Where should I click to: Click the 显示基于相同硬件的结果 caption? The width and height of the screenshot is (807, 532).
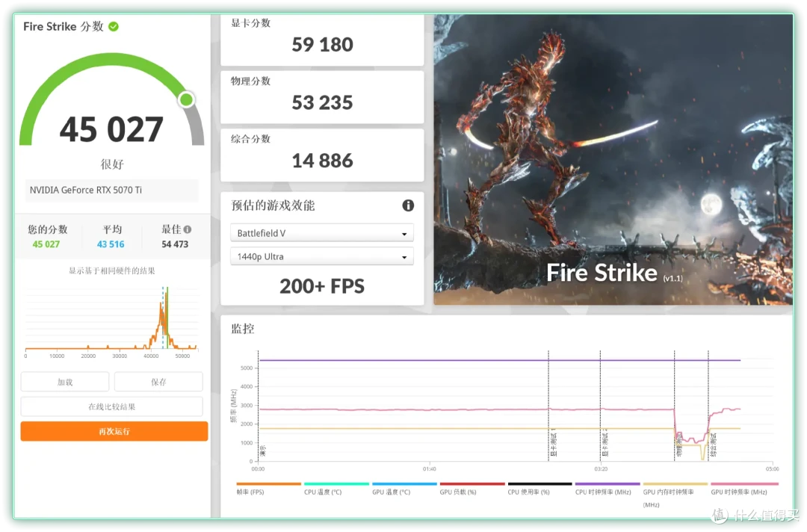pyautogui.click(x=111, y=270)
